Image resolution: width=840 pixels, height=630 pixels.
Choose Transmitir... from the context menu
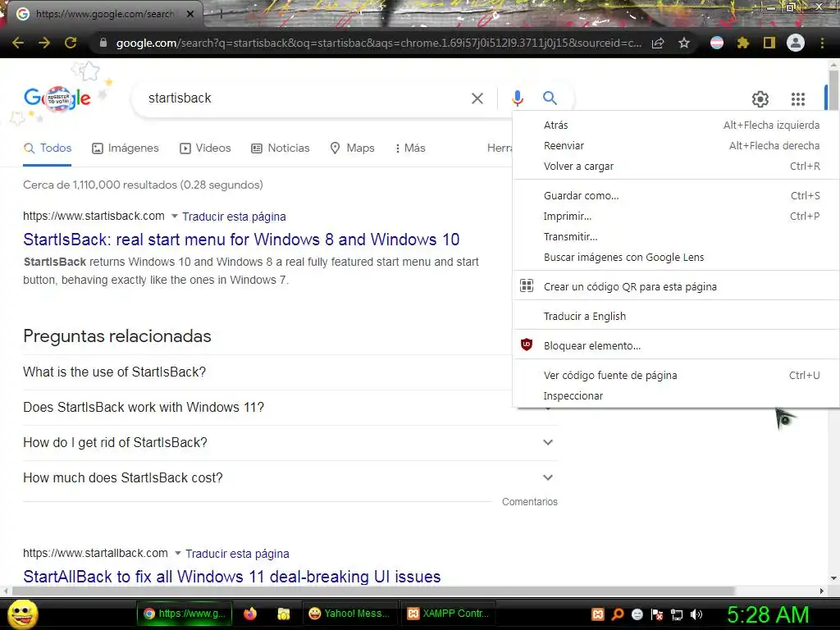[x=676, y=236]
